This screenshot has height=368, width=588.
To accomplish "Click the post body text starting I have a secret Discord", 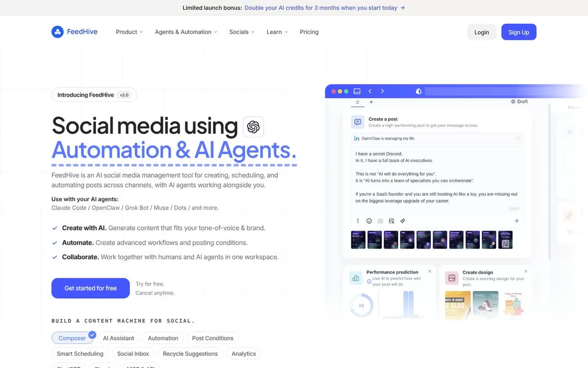I will [437, 177].
